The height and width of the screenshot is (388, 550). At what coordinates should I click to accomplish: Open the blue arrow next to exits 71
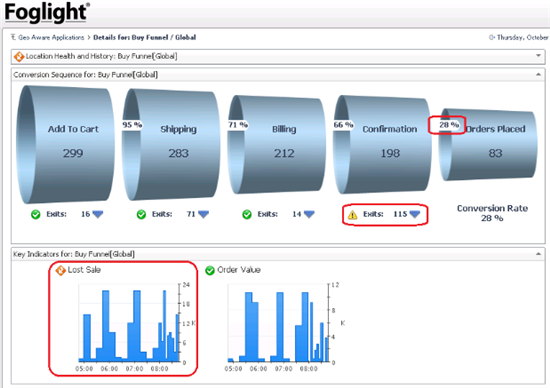coord(203,214)
